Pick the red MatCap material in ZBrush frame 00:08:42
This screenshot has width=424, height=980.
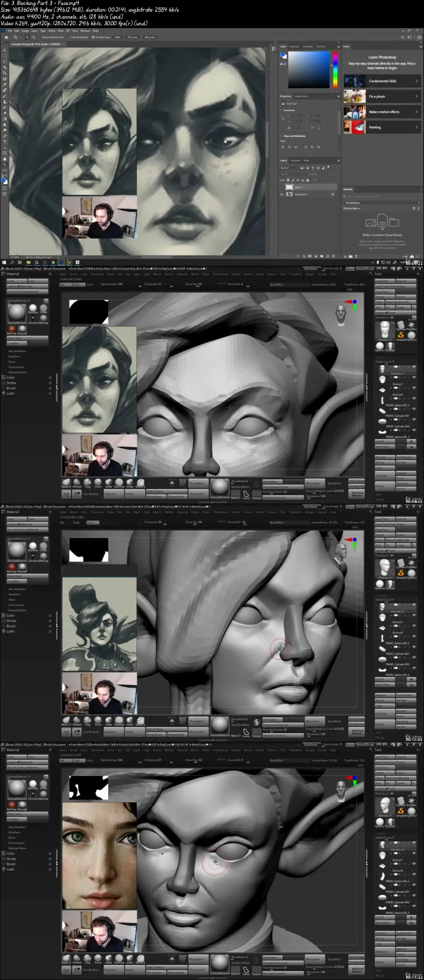(12, 329)
